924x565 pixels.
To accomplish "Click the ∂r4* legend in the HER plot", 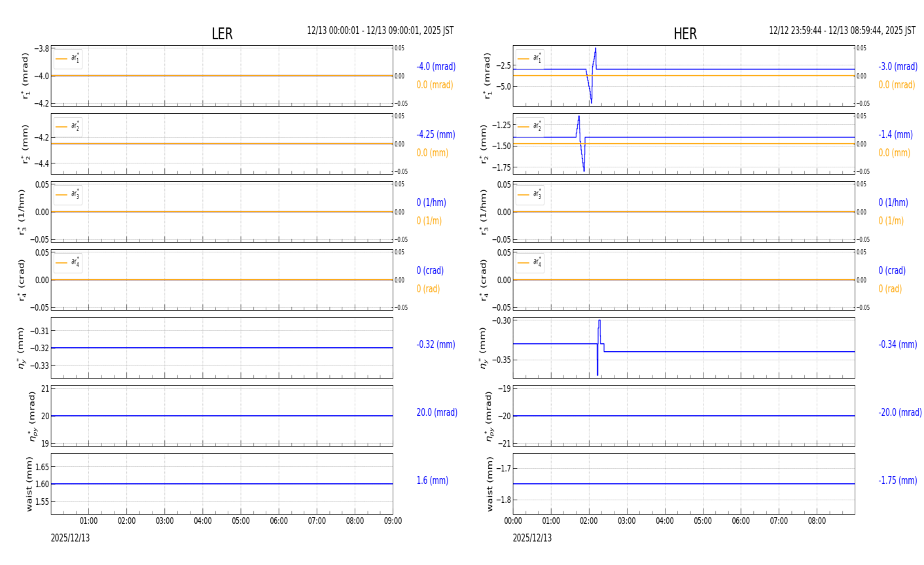I will (529, 263).
